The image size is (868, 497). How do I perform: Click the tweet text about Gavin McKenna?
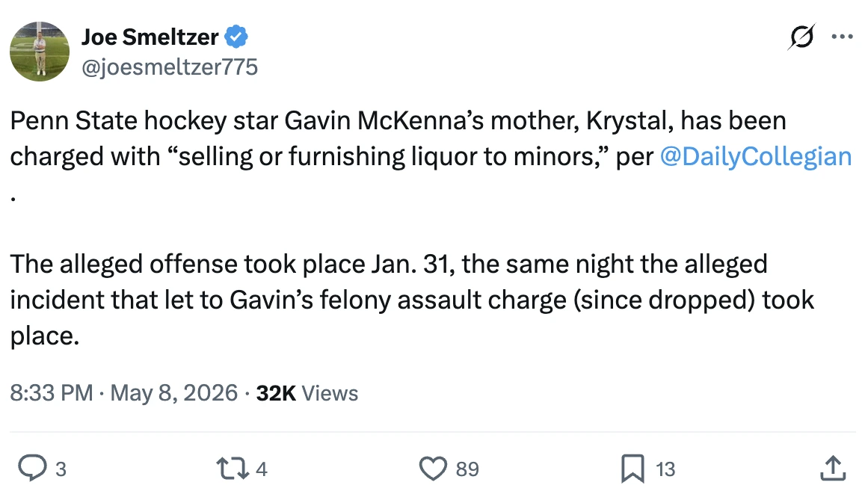tap(431, 228)
